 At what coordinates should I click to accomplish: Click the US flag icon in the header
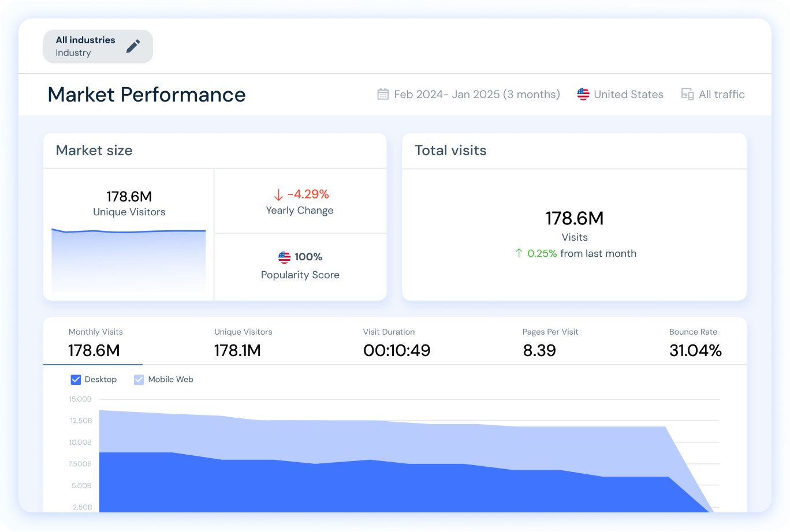[583, 93]
